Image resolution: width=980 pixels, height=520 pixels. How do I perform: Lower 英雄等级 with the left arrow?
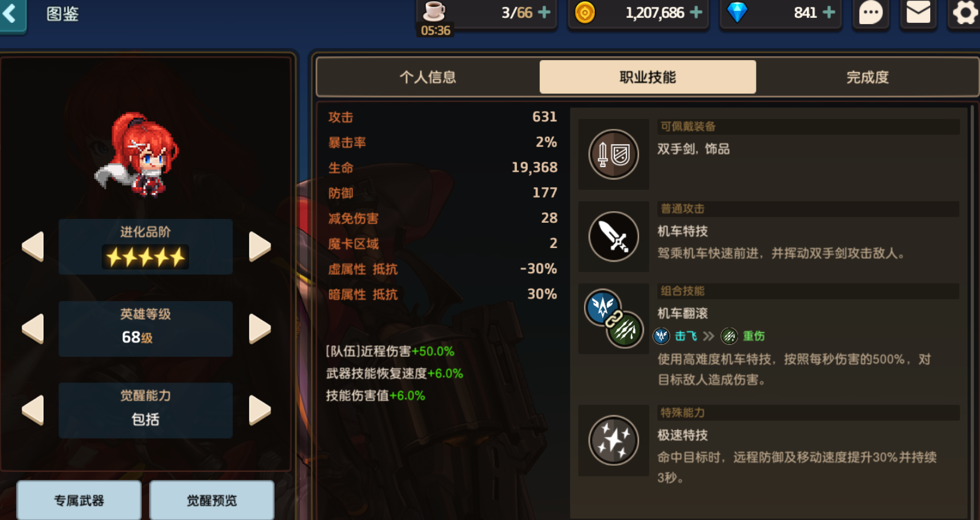coord(33,329)
